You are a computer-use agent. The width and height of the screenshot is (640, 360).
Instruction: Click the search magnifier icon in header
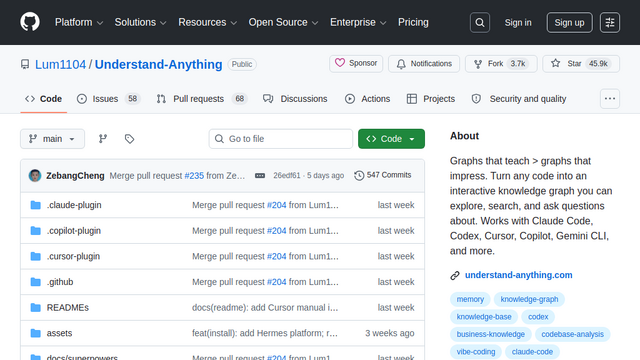point(480,22)
